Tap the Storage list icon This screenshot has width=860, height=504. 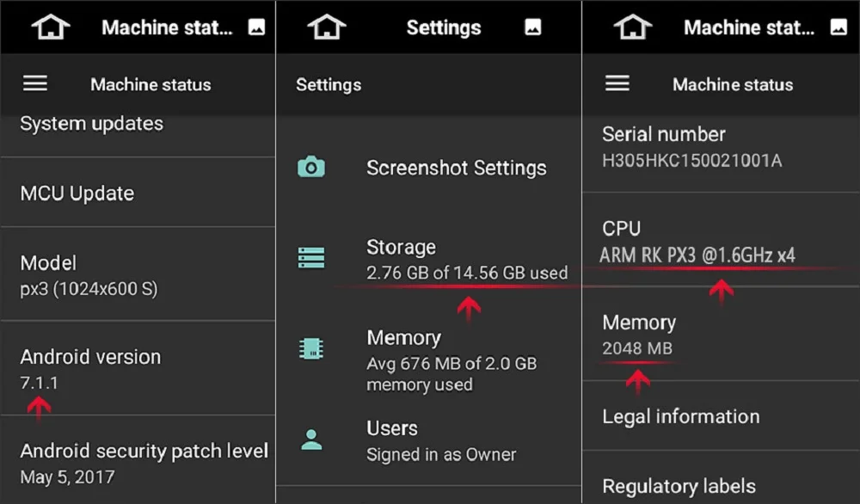310,257
